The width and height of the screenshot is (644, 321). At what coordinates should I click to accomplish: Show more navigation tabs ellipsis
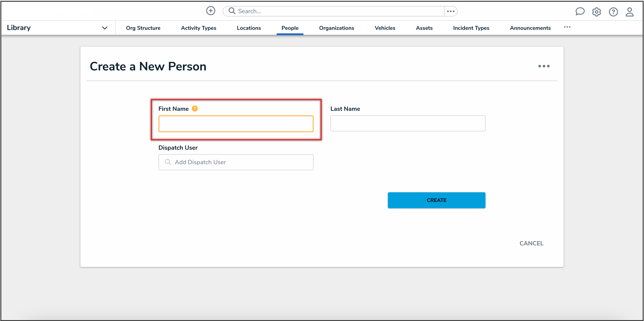click(567, 27)
